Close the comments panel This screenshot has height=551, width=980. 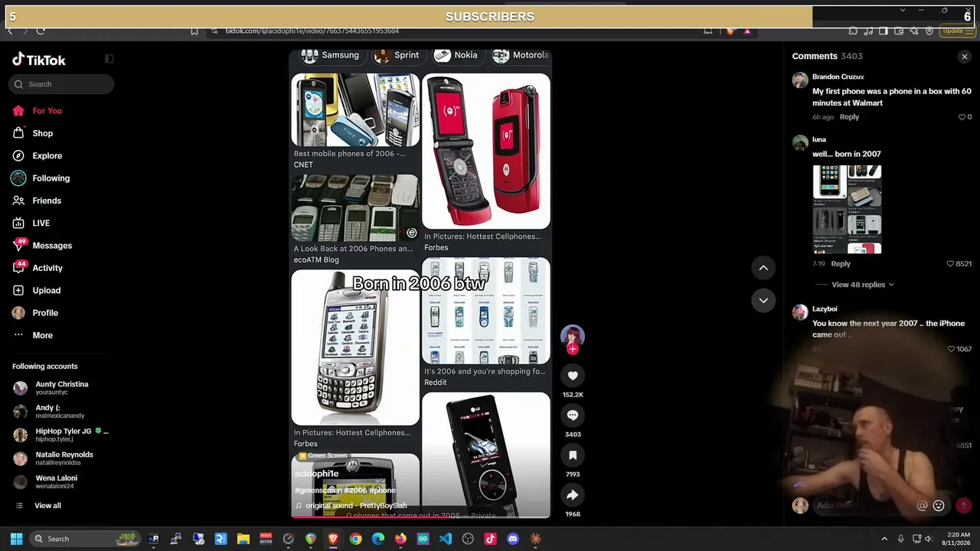pyautogui.click(x=965, y=57)
